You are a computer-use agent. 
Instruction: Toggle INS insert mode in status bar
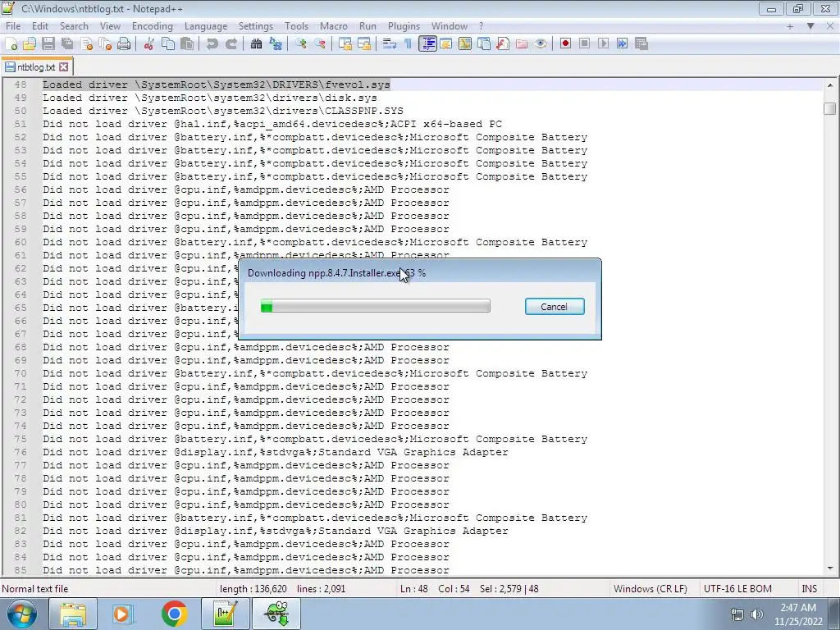click(809, 589)
